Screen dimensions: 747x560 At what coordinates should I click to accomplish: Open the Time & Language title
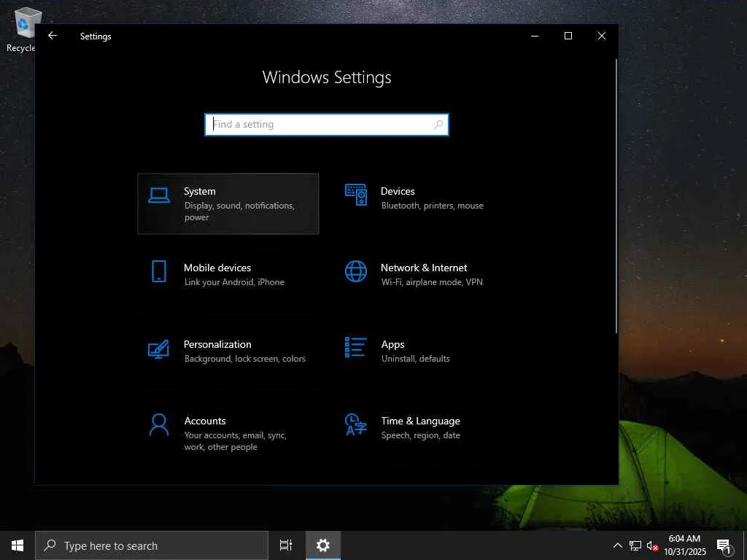tap(421, 421)
